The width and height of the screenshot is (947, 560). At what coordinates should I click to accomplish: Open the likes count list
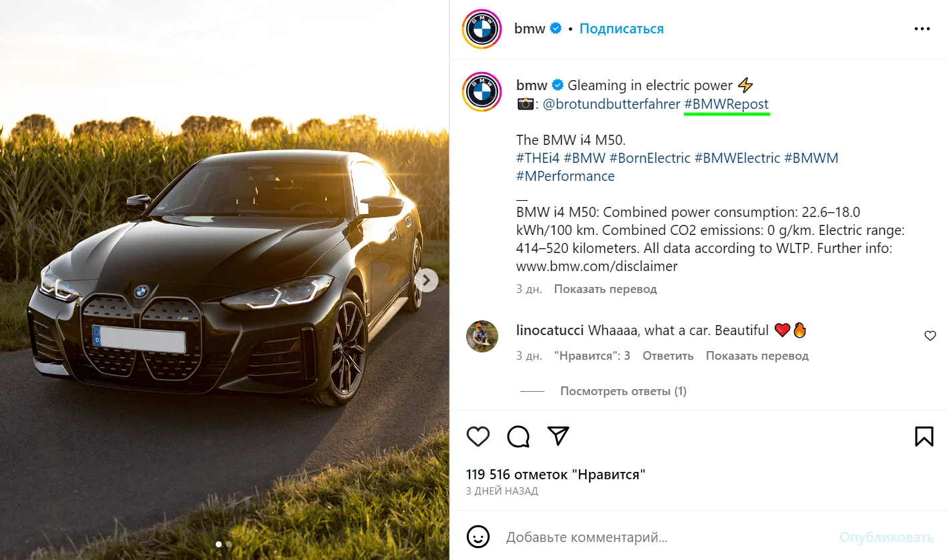[556, 475]
